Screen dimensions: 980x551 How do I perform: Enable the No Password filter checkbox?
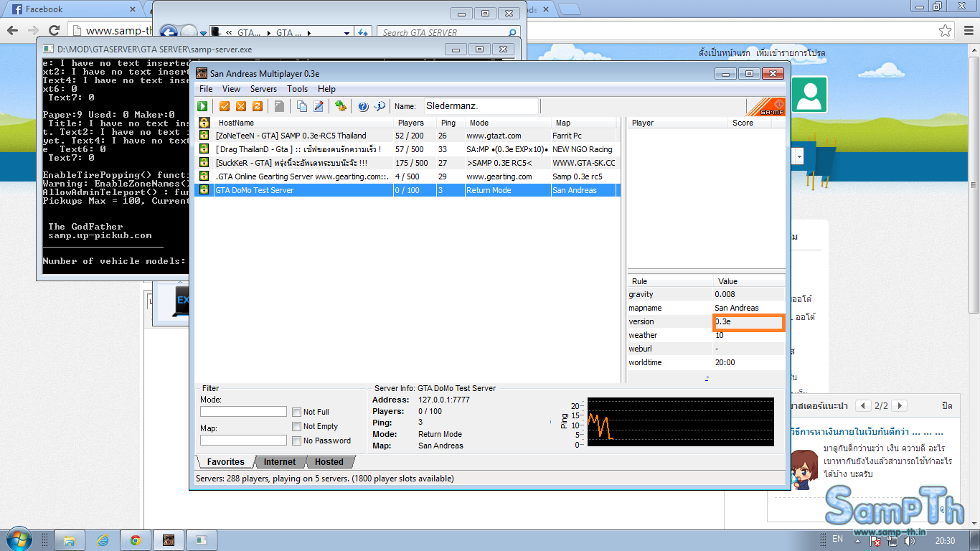click(x=296, y=441)
